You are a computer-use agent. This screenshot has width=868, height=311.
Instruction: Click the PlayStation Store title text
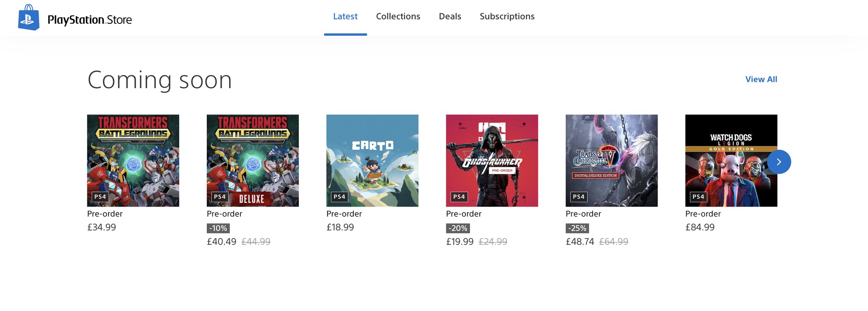(x=89, y=20)
